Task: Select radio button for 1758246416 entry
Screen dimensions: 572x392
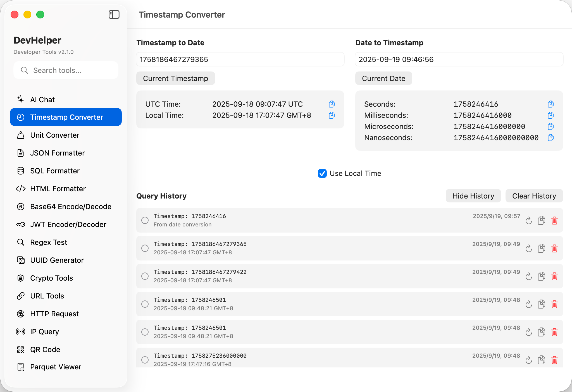Action: pyautogui.click(x=145, y=220)
